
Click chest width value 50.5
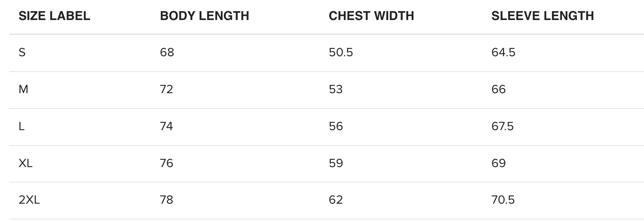(340, 52)
